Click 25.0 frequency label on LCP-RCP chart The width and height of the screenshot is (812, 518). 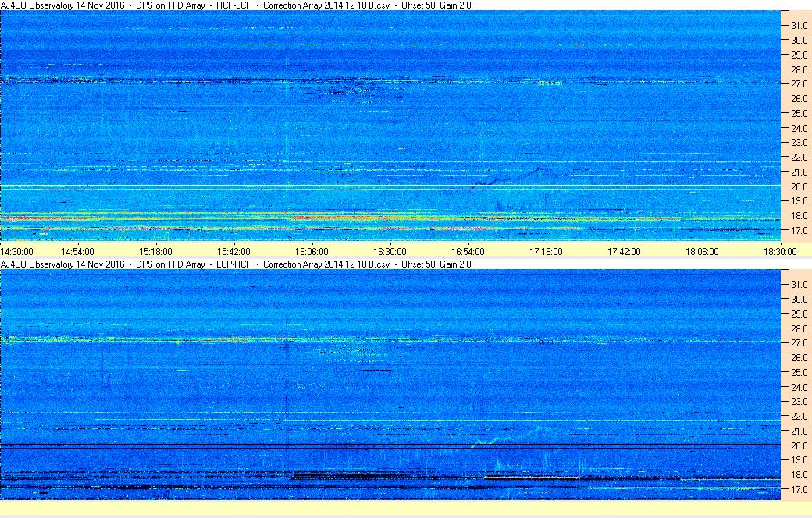(799, 372)
